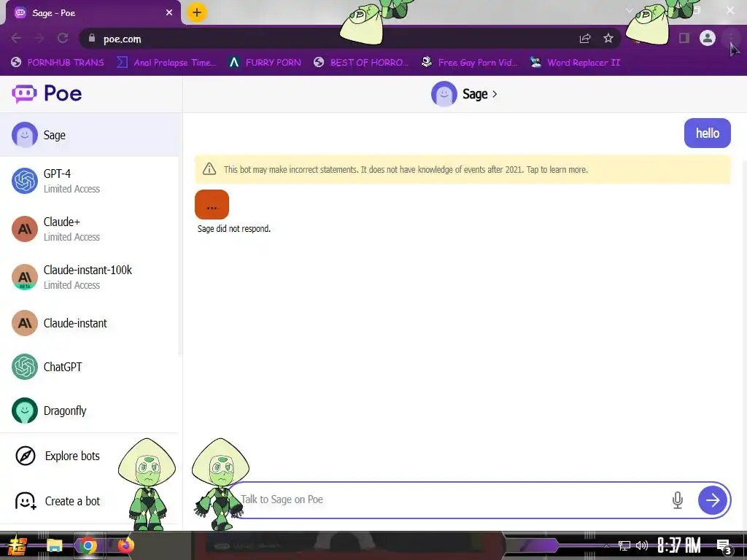Click the orange failed response bubble
747x560 pixels.
(212, 205)
